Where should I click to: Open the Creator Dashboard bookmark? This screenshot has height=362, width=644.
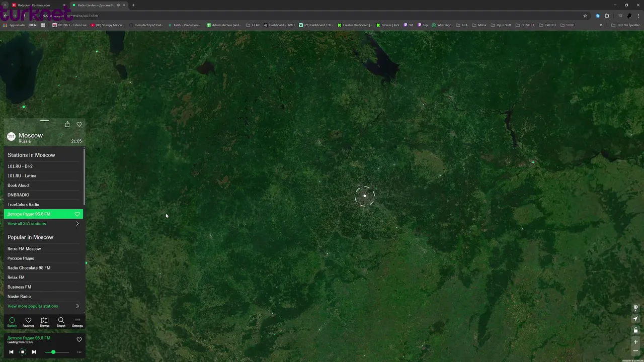point(355,25)
